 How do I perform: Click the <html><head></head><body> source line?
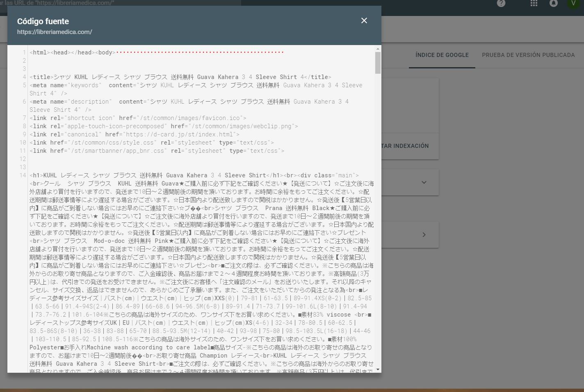[x=73, y=52]
